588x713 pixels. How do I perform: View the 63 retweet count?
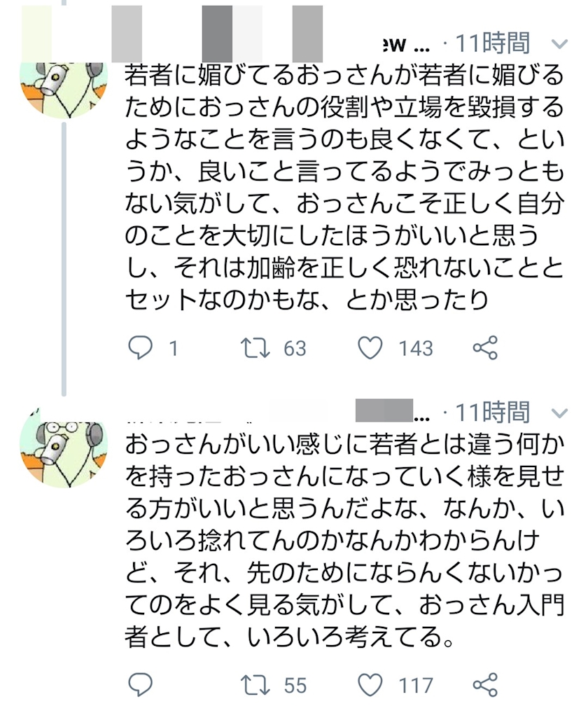pyautogui.click(x=295, y=349)
